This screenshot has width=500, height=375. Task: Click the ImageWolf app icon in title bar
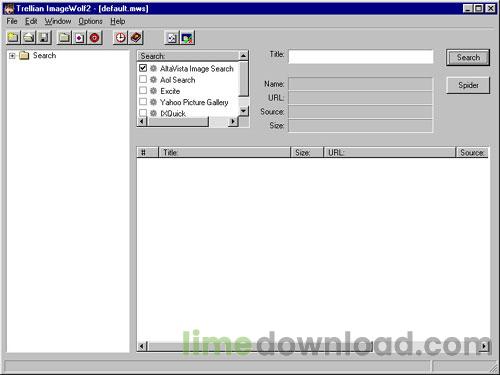[x=9, y=9]
